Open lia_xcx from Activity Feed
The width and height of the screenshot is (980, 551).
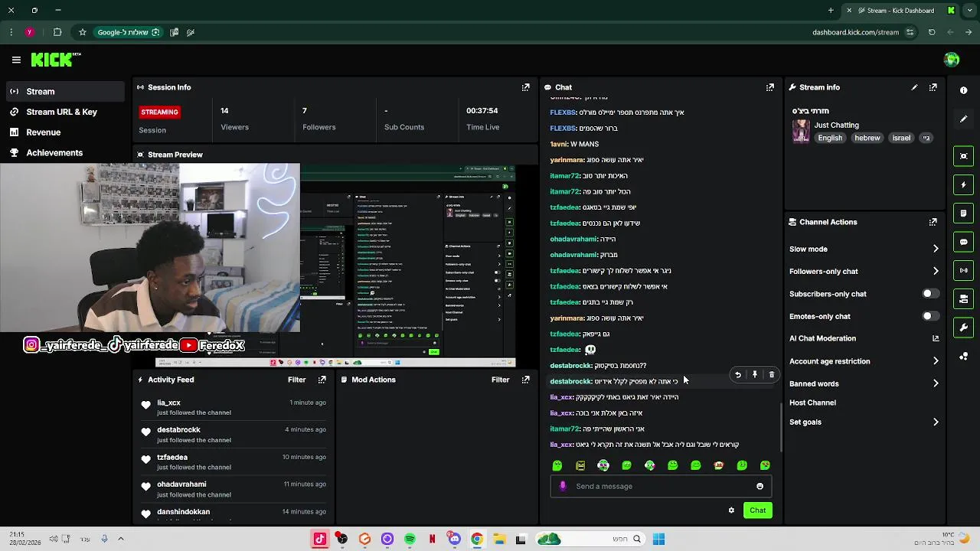pos(168,403)
